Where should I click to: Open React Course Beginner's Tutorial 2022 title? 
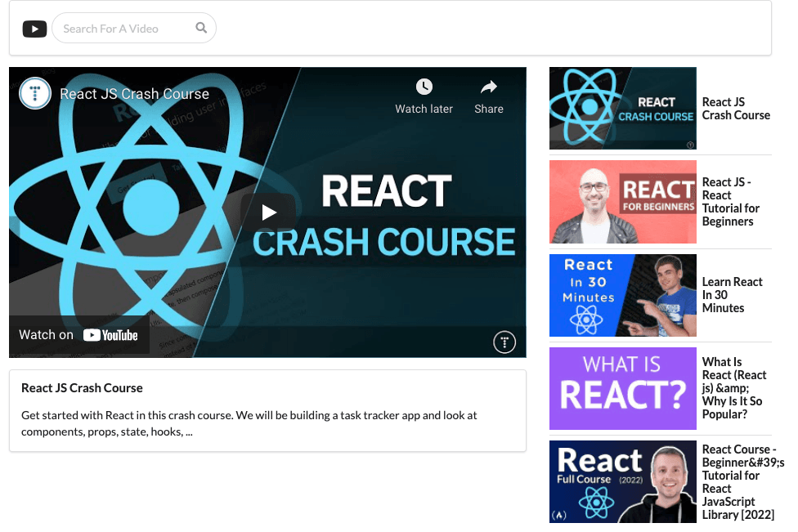(743, 481)
